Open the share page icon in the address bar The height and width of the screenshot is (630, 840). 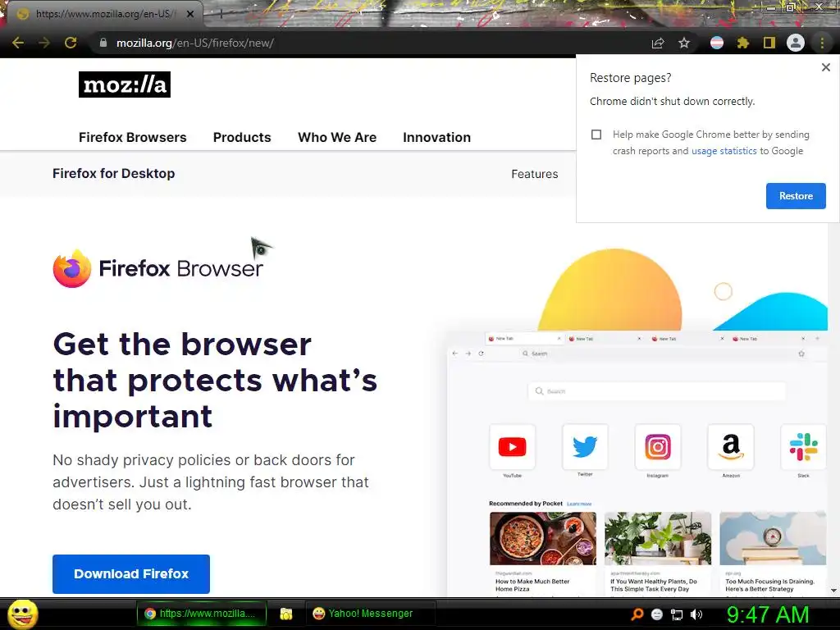coord(658,43)
